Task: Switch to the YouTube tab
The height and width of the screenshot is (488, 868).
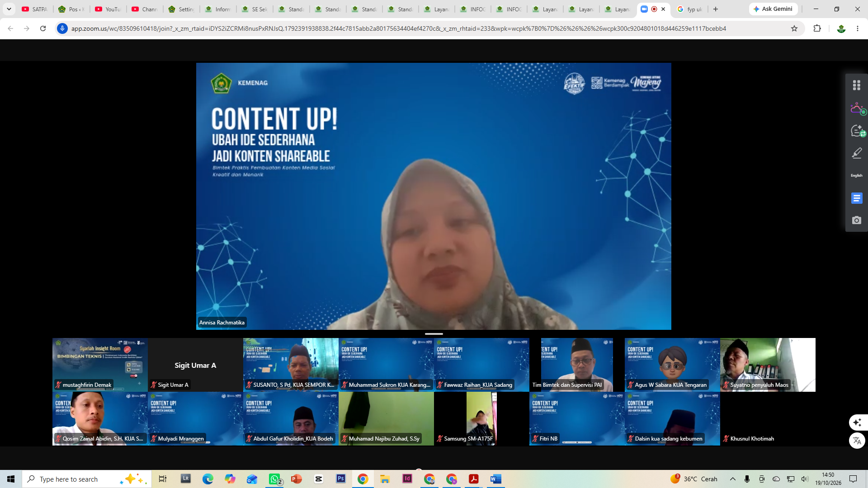Action: click(108, 9)
